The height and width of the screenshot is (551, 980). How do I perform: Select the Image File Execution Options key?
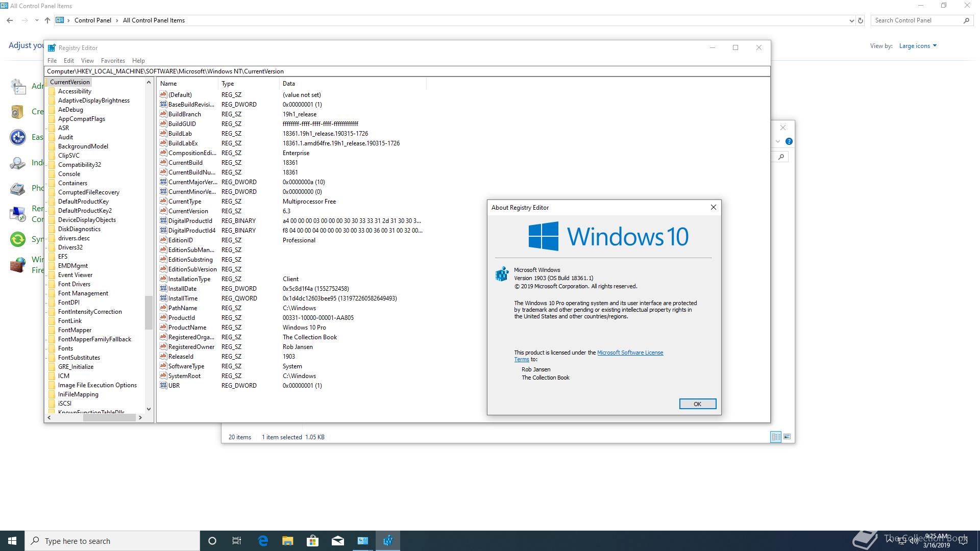[x=97, y=385]
